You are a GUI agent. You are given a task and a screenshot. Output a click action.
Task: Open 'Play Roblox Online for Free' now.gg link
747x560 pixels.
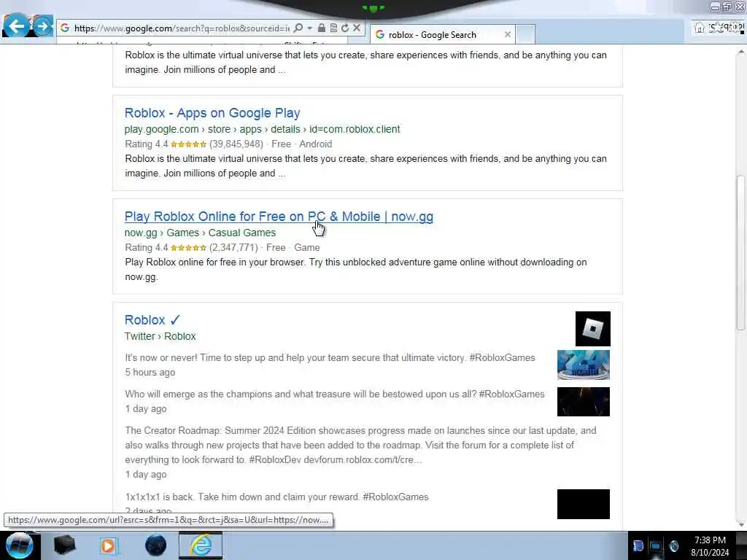tap(279, 216)
